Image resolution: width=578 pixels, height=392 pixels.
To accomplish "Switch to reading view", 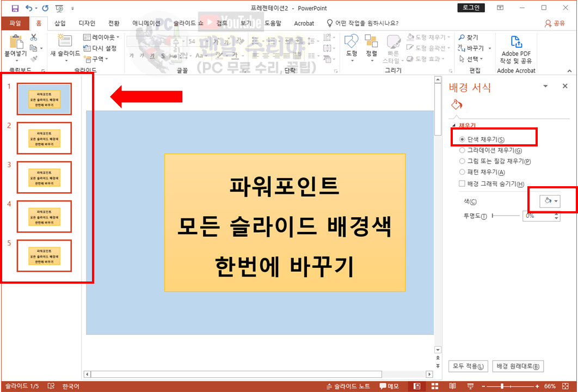I will point(453,386).
